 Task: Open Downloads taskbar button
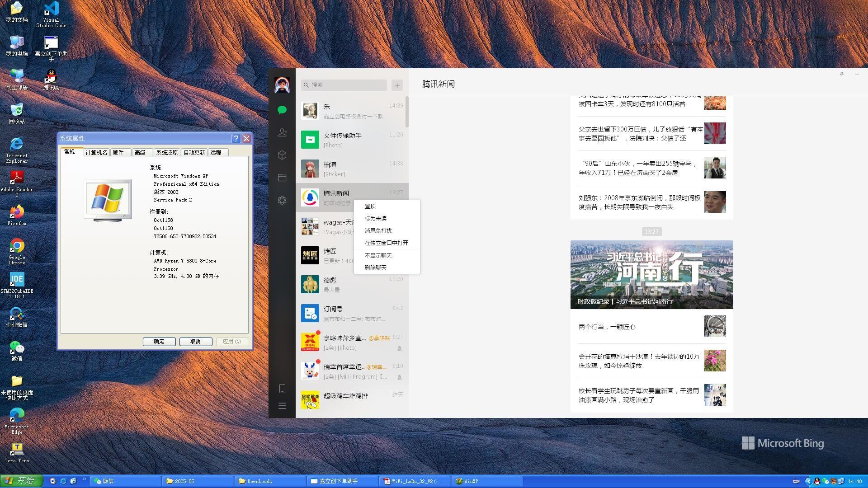(x=269, y=481)
